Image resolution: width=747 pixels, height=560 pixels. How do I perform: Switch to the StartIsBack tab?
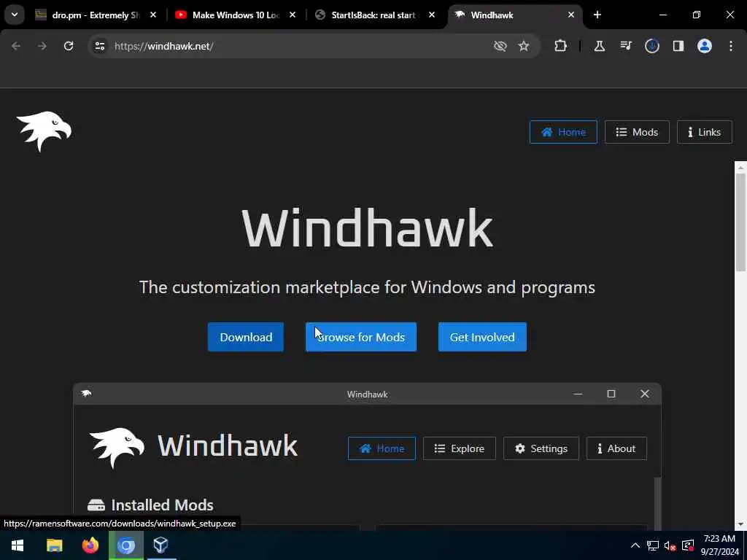(x=373, y=15)
